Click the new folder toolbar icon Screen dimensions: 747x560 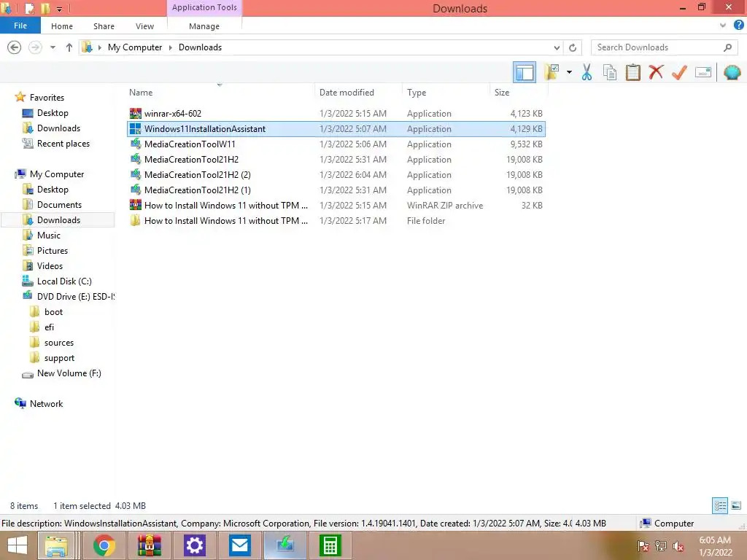click(551, 72)
